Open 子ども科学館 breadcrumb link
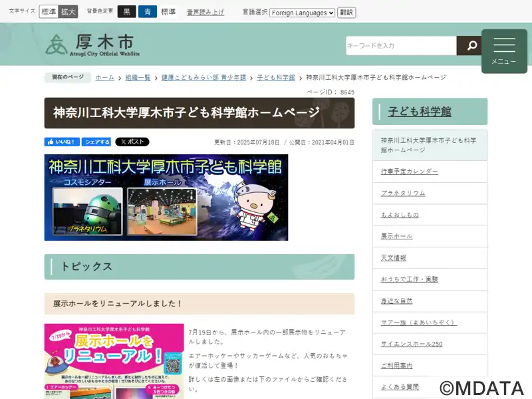The image size is (532, 399). click(276, 77)
